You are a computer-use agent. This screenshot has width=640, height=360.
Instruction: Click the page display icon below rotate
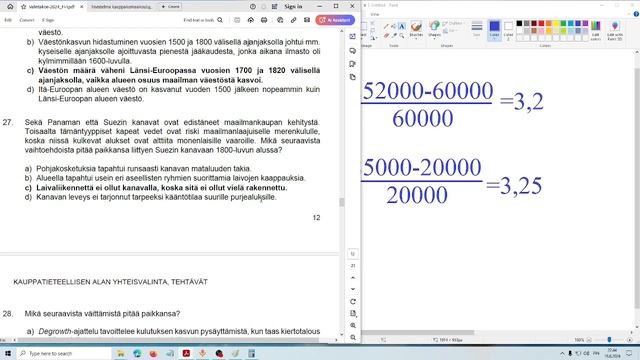point(353,313)
